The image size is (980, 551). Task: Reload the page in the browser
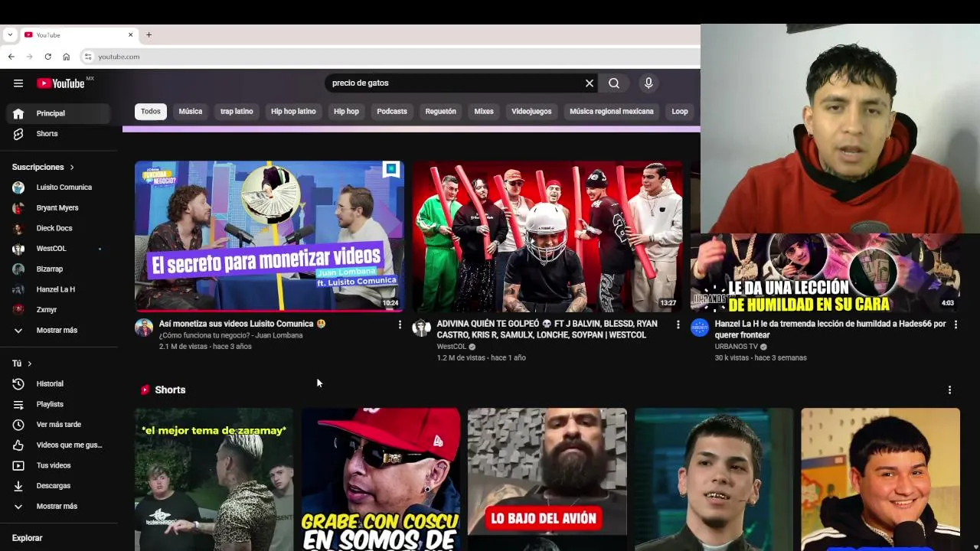[x=47, y=57]
